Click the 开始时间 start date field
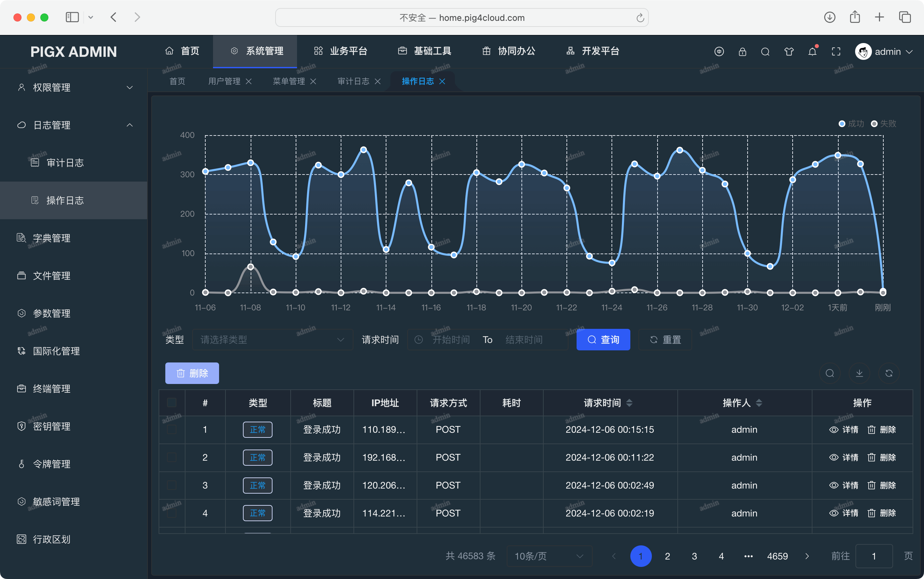 [451, 340]
